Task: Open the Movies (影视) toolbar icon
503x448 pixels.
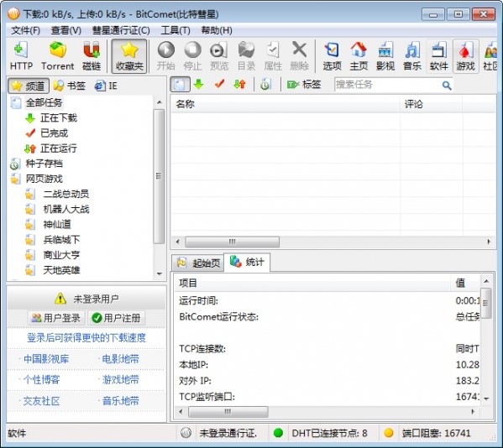Action: point(385,56)
